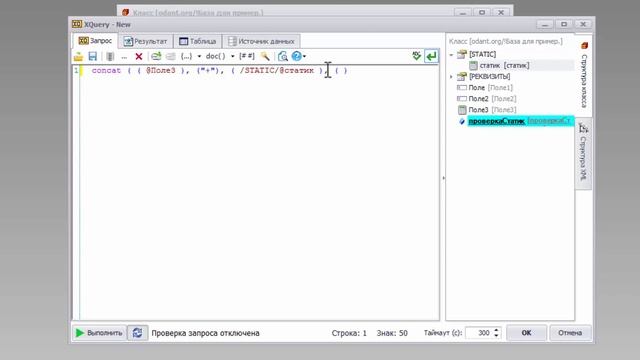Toggle the query check refresh button
Image resolution: width=640 pixels, height=360 pixels.
(138, 333)
